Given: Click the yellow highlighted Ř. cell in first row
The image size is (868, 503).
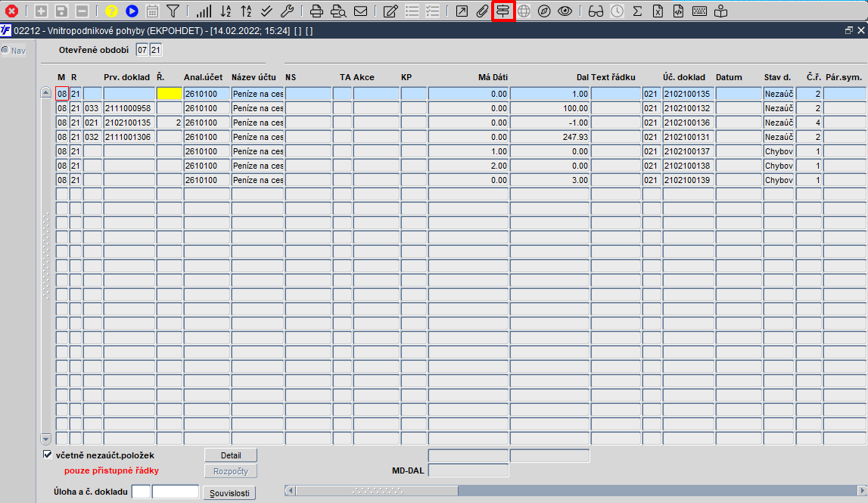Looking at the screenshot, I should pyautogui.click(x=170, y=94).
